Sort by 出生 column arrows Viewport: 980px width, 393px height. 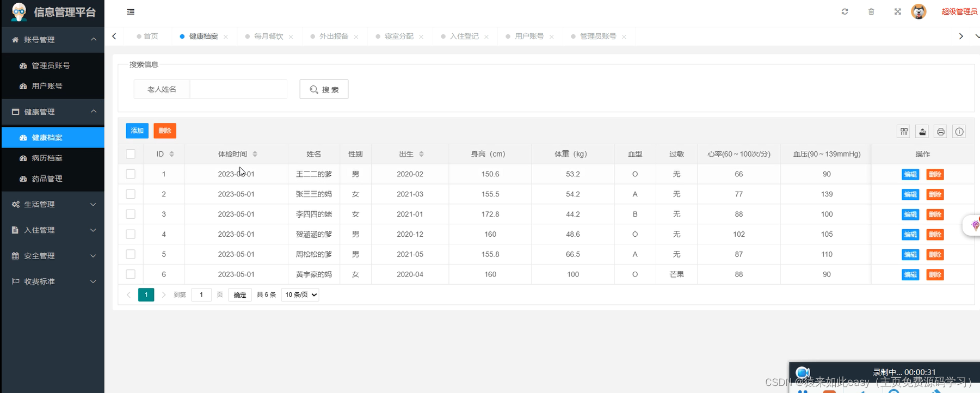(x=421, y=154)
